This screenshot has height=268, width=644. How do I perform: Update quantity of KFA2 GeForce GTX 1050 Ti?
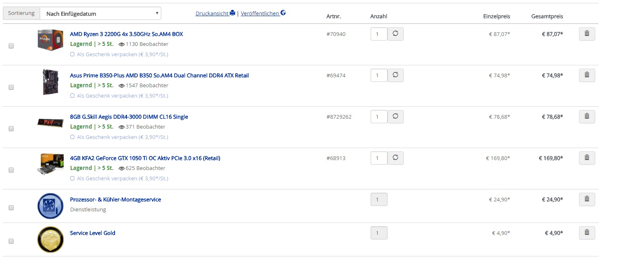pos(395,158)
